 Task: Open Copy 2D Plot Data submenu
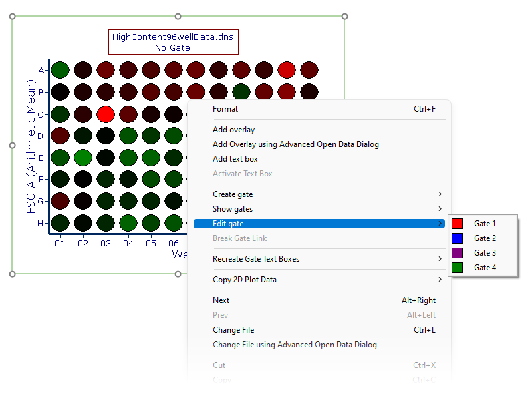pos(319,280)
